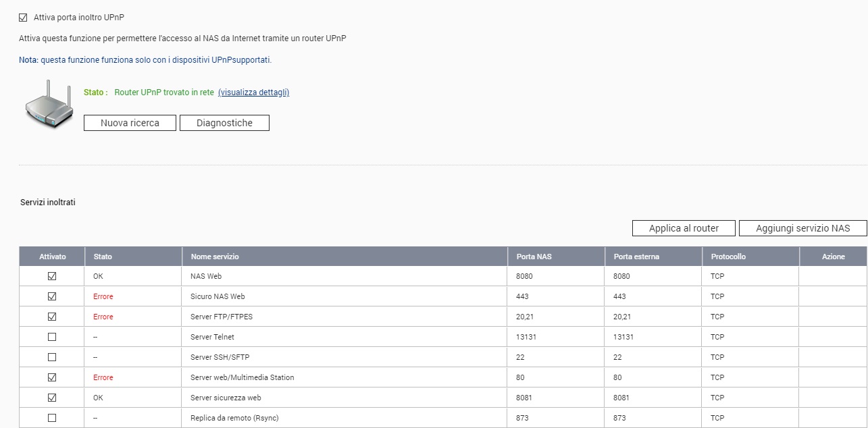
Task: Click Aggiungi servizio NAS button
Action: point(802,228)
